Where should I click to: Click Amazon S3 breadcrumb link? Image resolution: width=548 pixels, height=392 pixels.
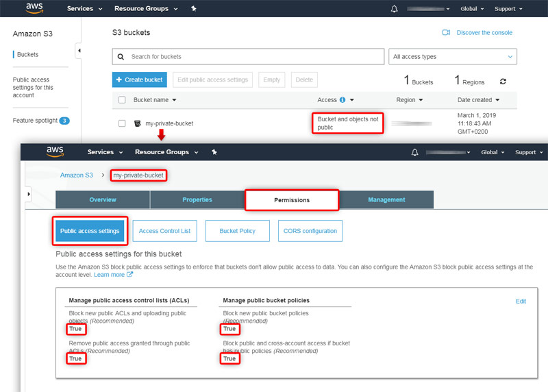click(77, 175)
